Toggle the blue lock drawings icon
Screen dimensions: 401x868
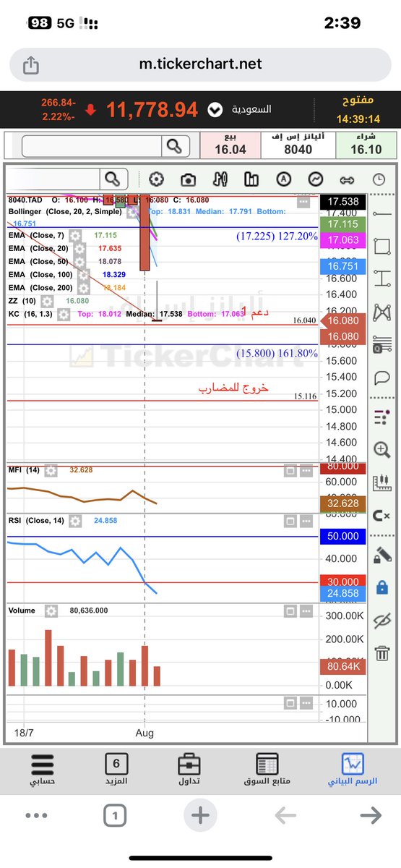pyautogui.click(x=381, y=587)
